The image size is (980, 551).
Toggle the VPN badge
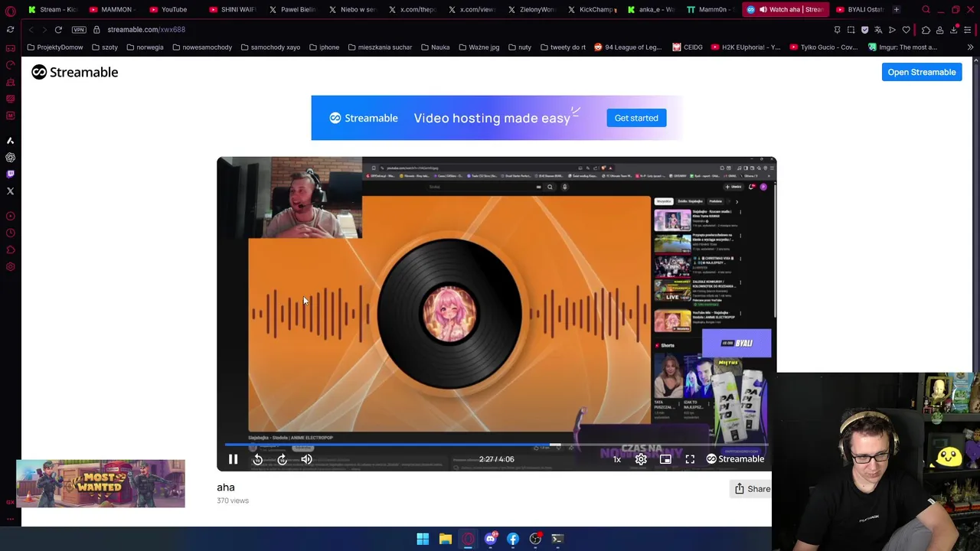(x=79, y=29)
